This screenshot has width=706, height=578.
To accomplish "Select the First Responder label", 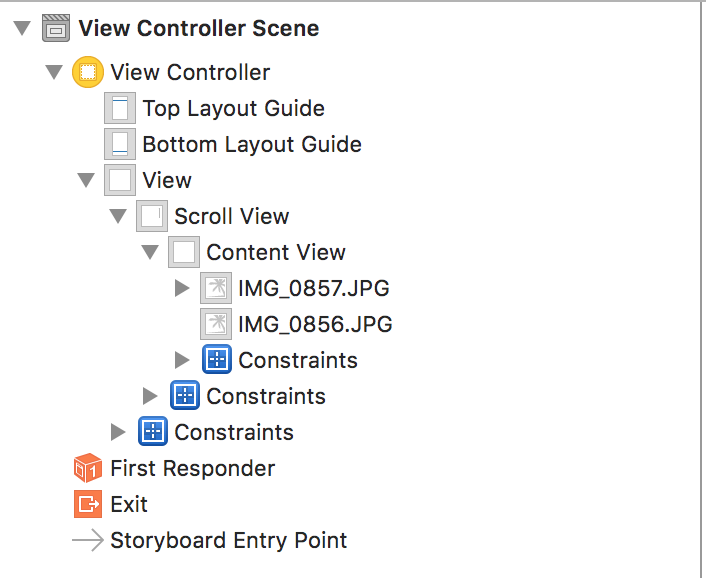I will coord(193,469).
